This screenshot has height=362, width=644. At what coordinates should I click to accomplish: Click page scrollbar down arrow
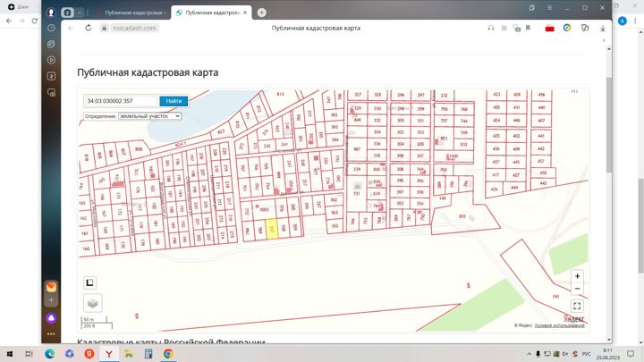pos(609,340)
